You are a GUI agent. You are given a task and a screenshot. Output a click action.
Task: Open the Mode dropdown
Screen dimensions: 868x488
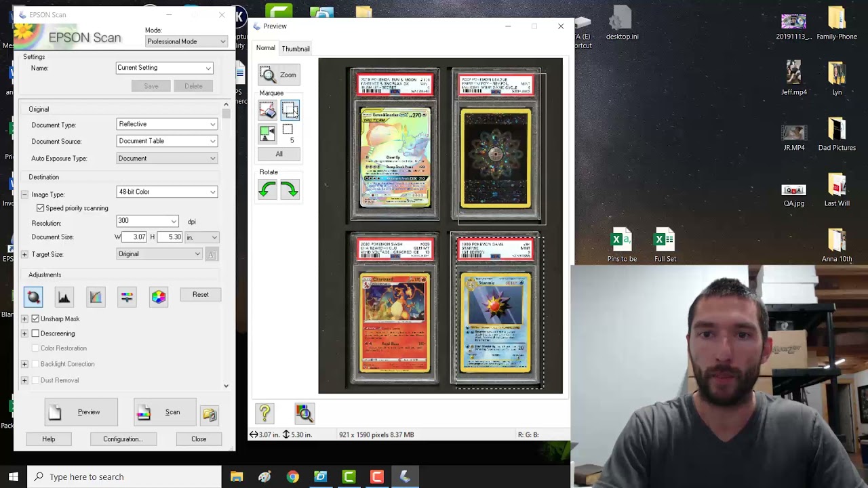186,41
